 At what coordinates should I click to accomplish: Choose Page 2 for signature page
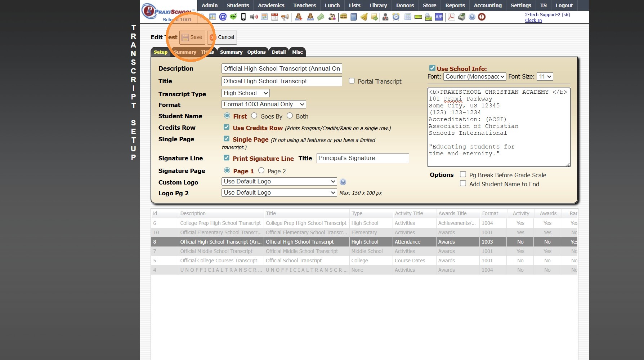pyautogui.click(x=261, y=170)
